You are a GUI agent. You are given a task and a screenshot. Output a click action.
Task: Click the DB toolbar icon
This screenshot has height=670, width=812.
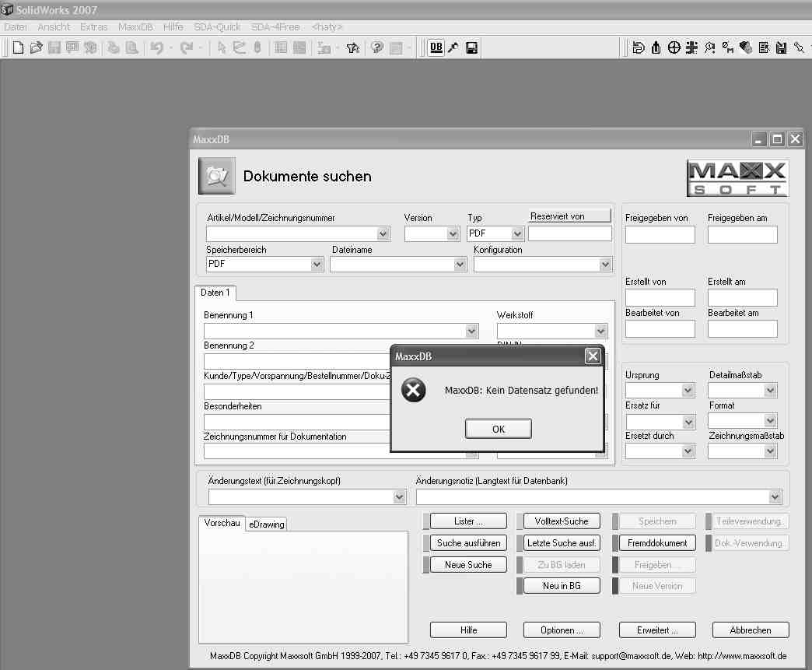tap(436, 47)
